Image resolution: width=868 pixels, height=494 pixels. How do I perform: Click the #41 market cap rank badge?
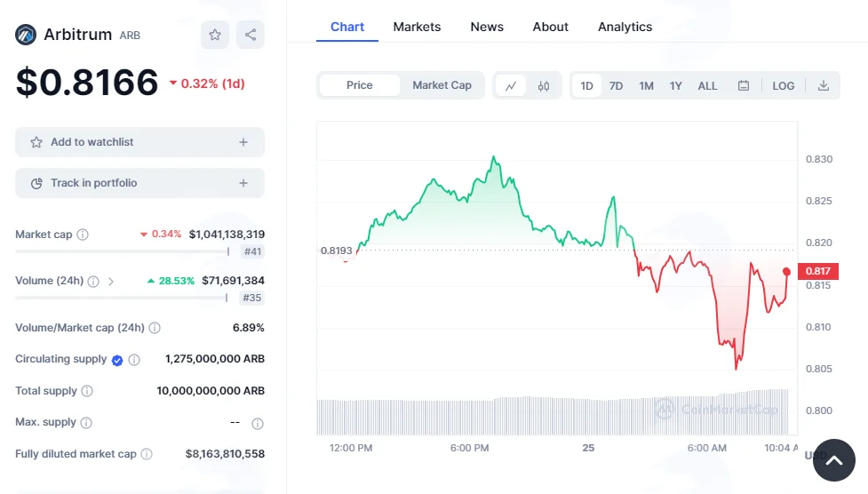click(x=252, y=251)
